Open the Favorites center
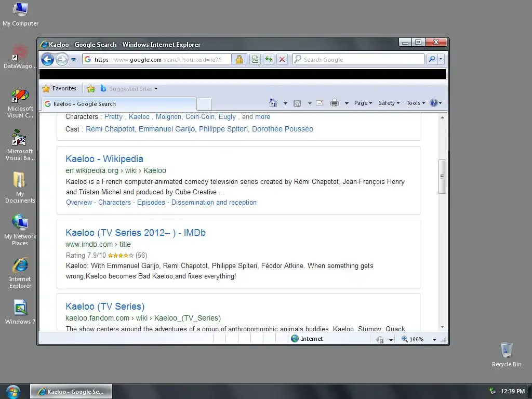This screenshot has width=532, height=399. coord(59,88)
